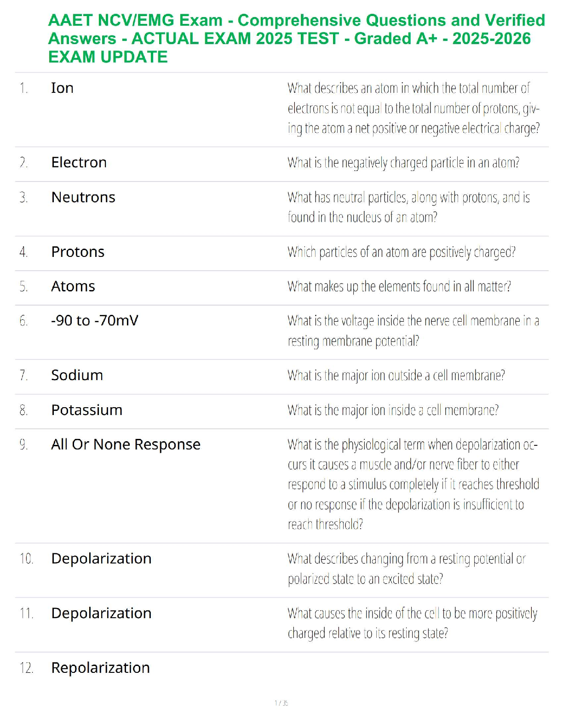Click the question about negatively charged particle
This screenshot has width=563, height=728.
[x=403, y=163]
